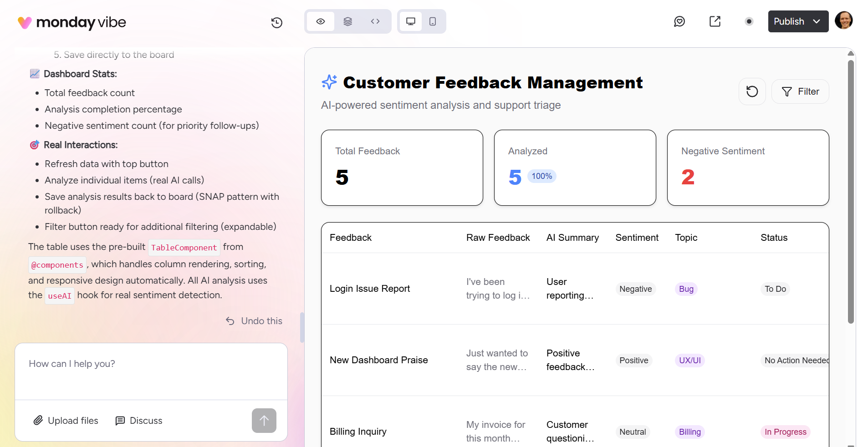Switch to the code brackets view
Image resolution: width=868 pixels, height=447 pixels.
pyautogui.click(x=375, y=21)
